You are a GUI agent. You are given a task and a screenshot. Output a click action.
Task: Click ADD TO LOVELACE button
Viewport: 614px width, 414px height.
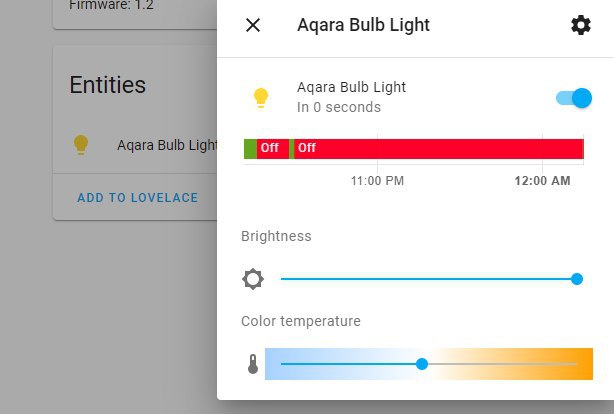(137, 198)
